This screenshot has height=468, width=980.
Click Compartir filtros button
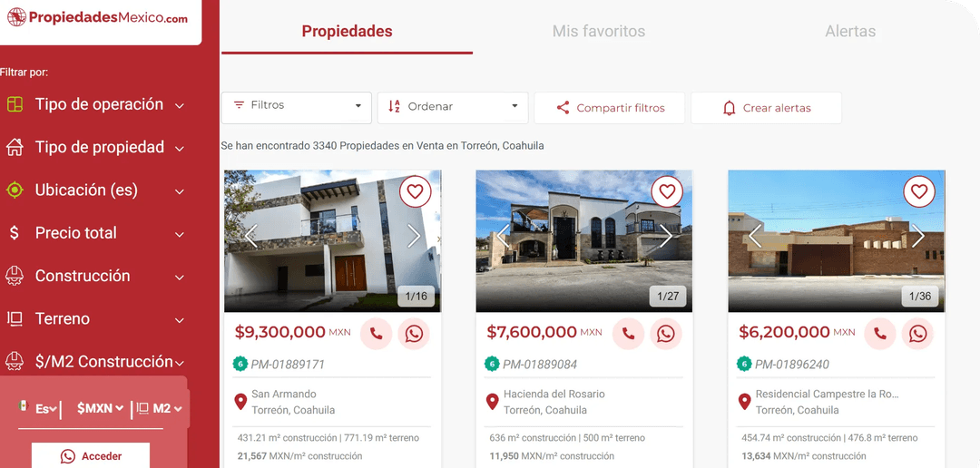click(x=610, y=107)
